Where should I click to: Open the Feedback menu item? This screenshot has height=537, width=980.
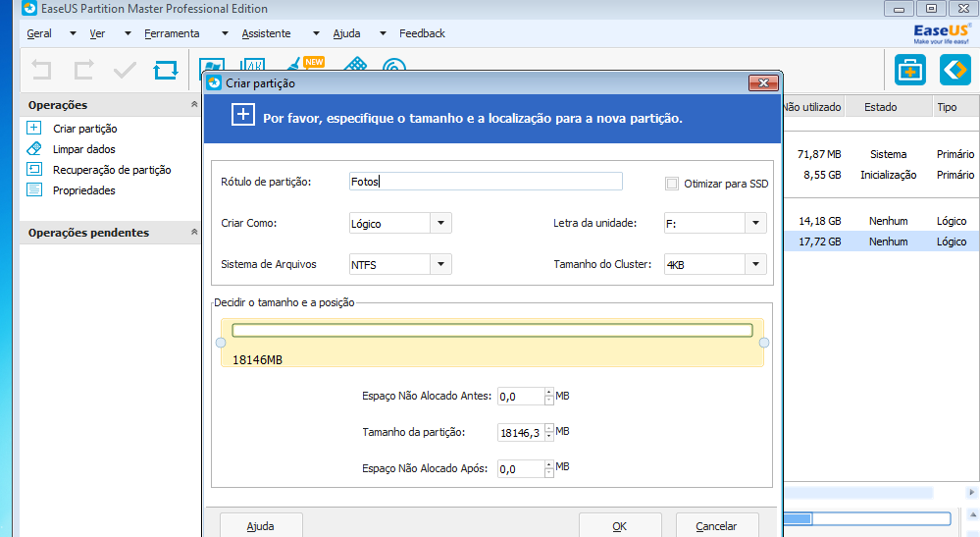pyautogui.click(x=422, y=33)
